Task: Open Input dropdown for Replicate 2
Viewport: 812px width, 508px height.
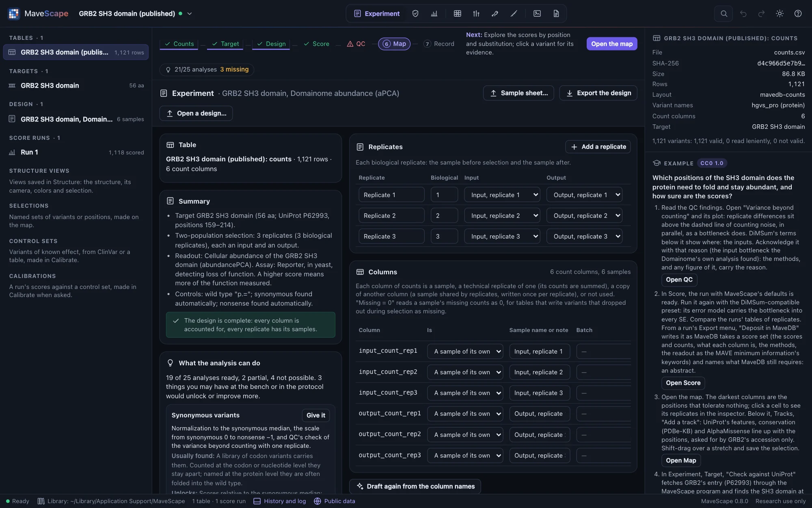Action: pos(502,215)
